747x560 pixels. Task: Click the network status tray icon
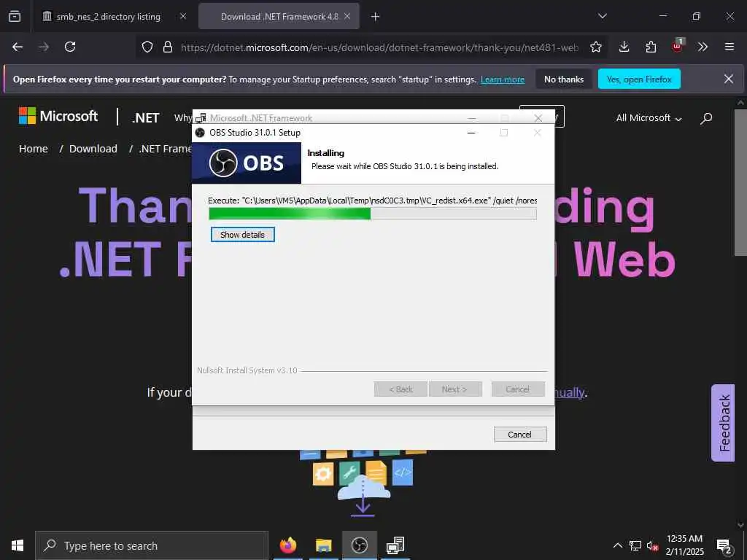[635, 545]
